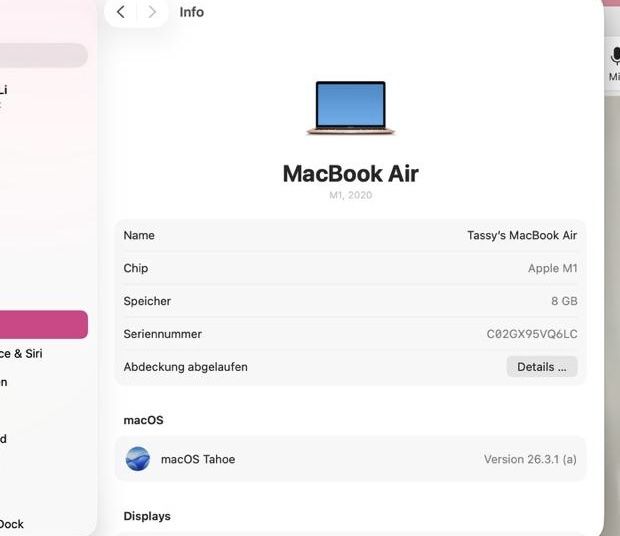Click the 'MacBook Air' heading
620x536 pixels.
click(351, 174)
